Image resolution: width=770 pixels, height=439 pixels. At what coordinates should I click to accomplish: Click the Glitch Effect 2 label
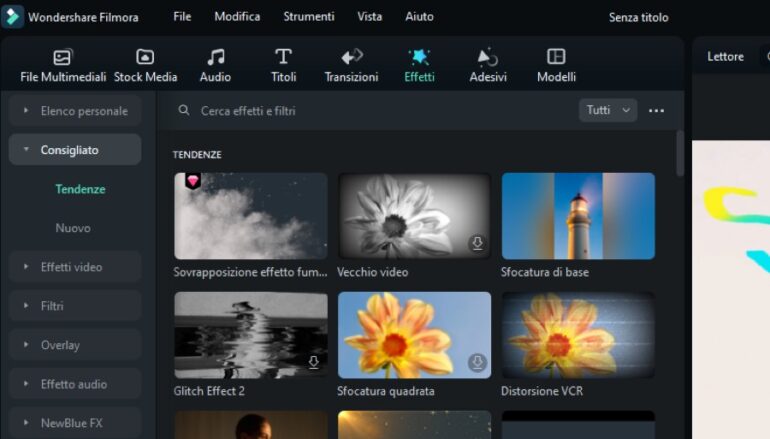pyautogui.click(x=209, y=391)
